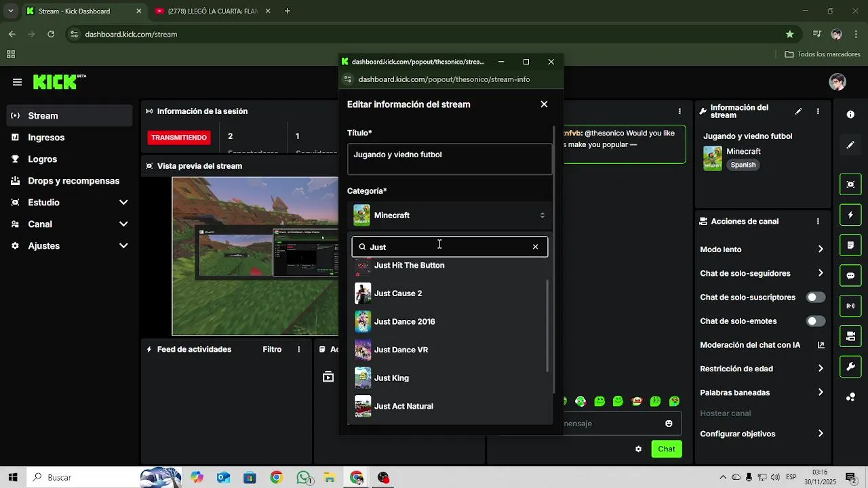Toggle Chat de solo-emotes switch

816,321
